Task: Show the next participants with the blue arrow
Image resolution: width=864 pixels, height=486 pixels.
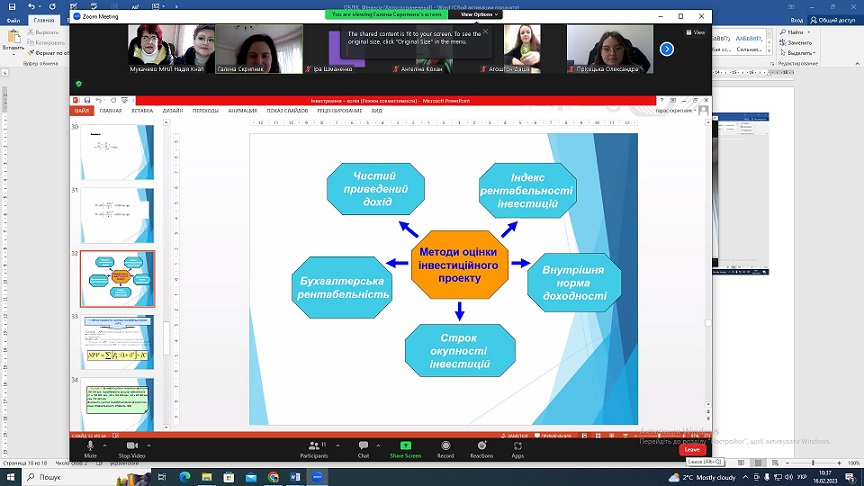Action: click(x=667, y=49)
